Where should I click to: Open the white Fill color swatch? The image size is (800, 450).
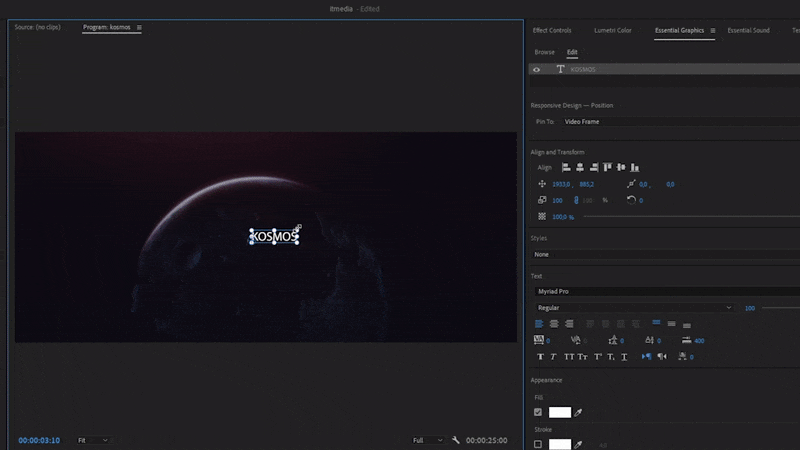point(560,412)
